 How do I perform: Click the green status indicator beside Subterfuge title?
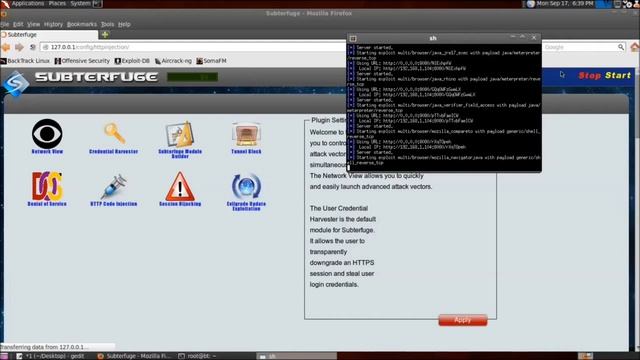point(192,77)
